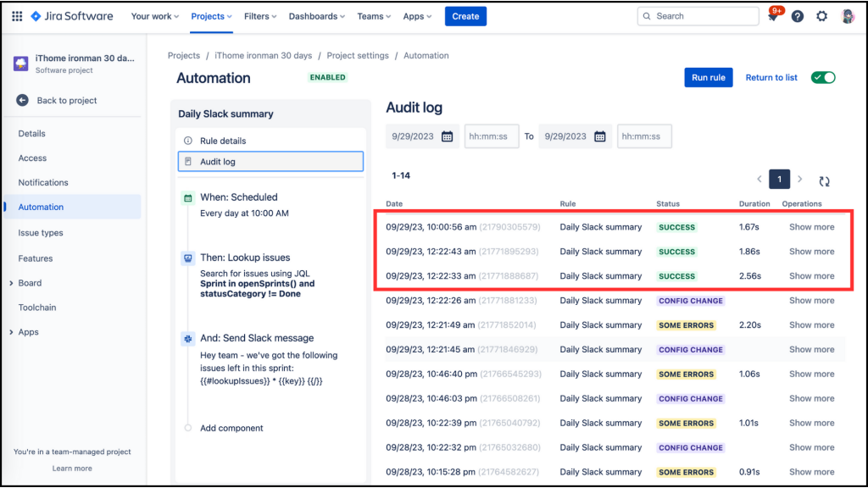Click the Return to list link
The image size is (868, 488).
coord(771,77)
